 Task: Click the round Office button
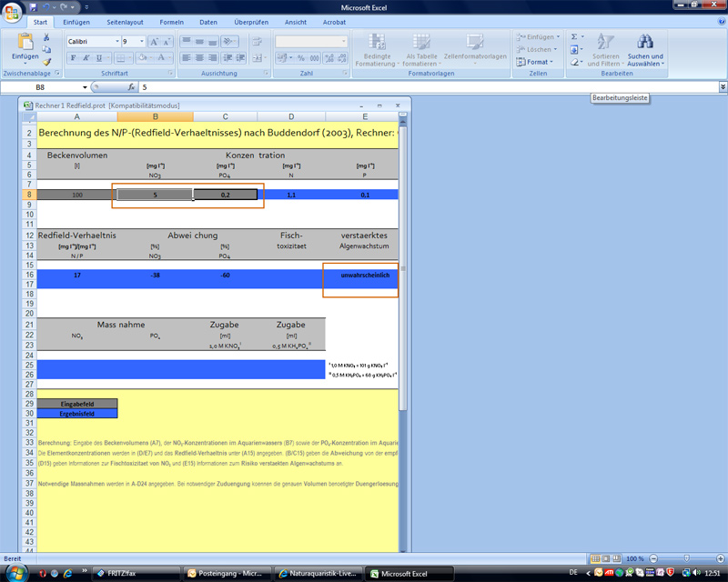click(13, 12)
